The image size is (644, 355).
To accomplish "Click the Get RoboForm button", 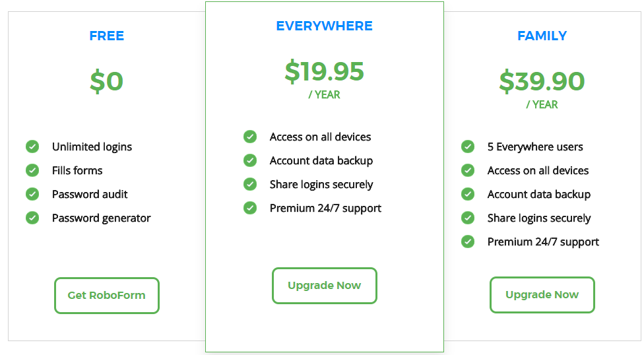I will pyautogui.click(x=107, y=296).
